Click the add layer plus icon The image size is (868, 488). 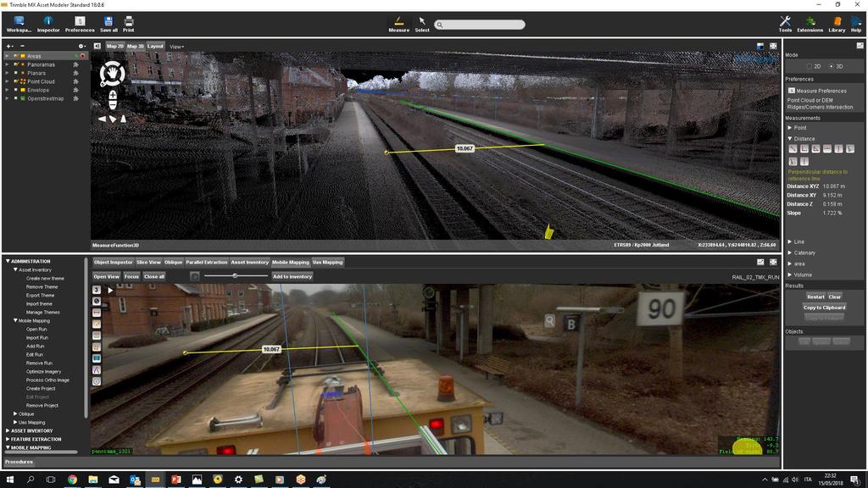point(8,46)
